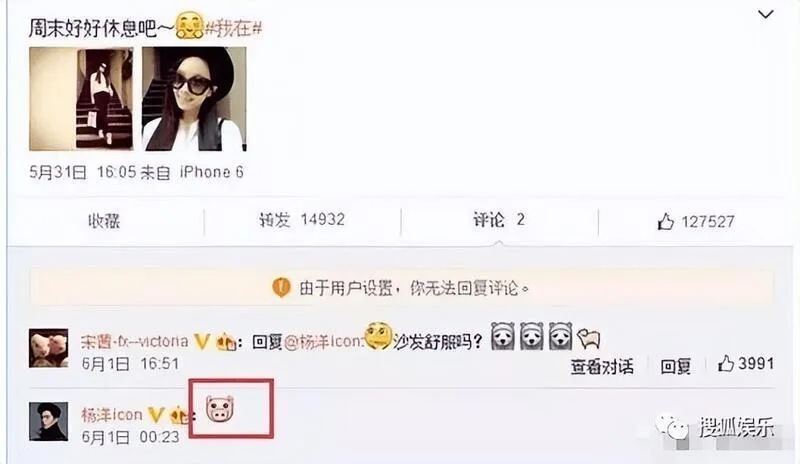Viewport: 800px width, 464px height.
Task: Select the 评论 2 comments tab
Action: [498, 220]
